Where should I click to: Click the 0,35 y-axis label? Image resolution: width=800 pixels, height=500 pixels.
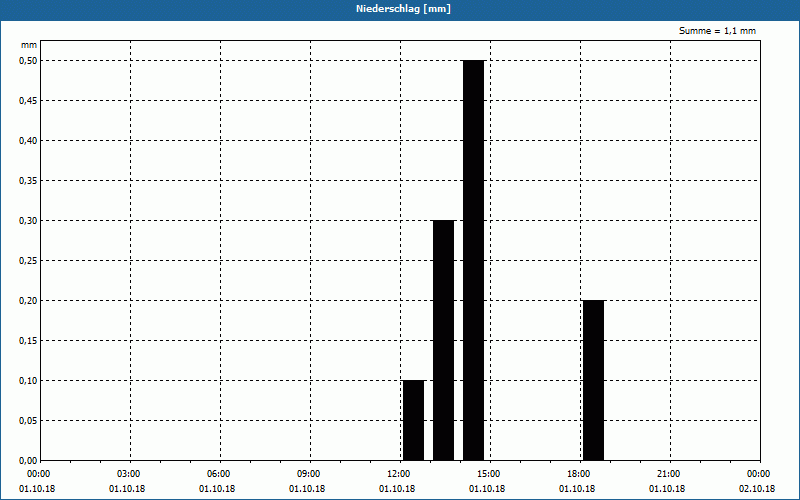click(x=28, y=181)
